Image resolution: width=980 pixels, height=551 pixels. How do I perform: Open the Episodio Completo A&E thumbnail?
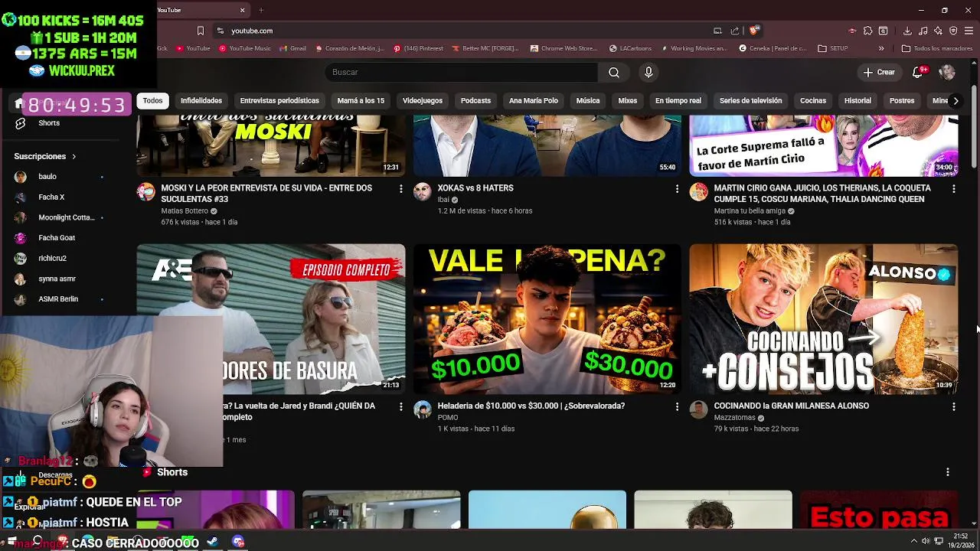click(271, 319)
